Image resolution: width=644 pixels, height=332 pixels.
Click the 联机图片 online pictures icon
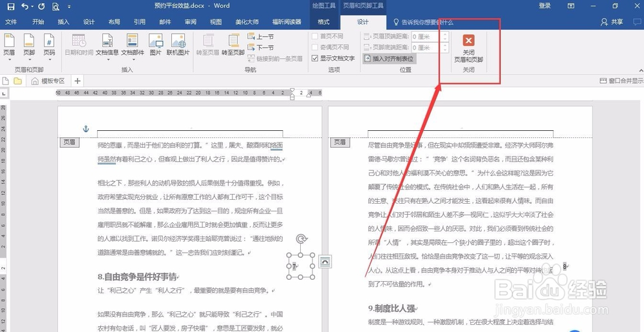click(x=178, y=40)
